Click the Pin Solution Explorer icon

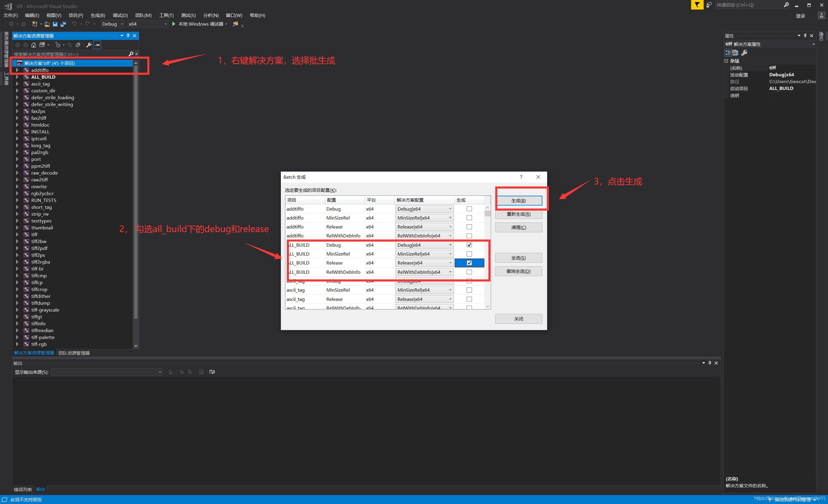click(x=128, y=36)
